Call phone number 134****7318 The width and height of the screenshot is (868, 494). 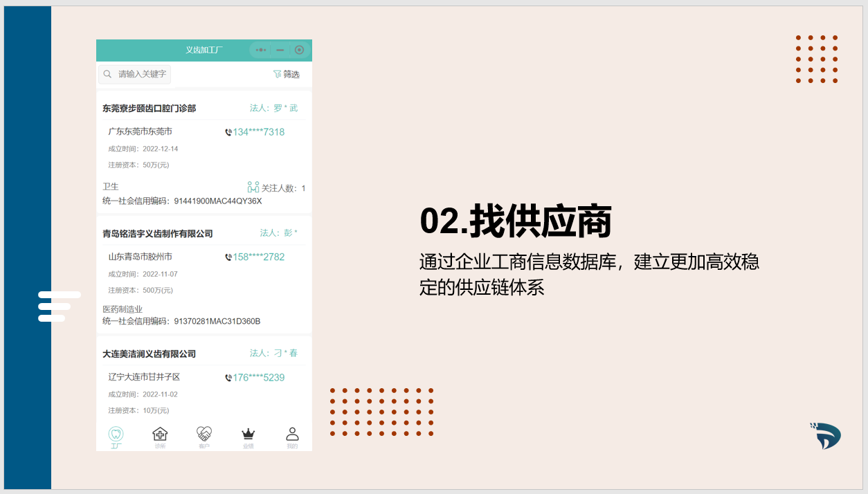pos(258,132)
